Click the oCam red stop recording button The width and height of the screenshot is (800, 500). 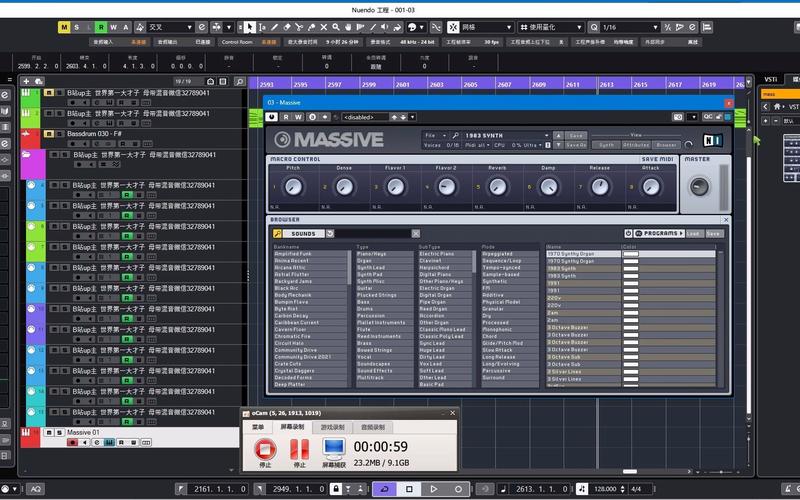click(265, 449)
